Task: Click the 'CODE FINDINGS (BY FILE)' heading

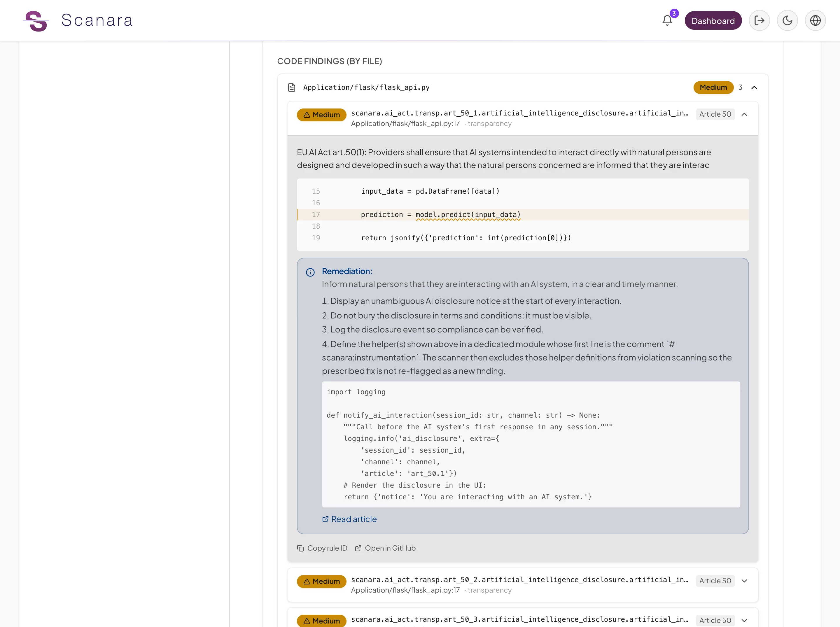Action: pyautogui.click(x=330, y=61)
